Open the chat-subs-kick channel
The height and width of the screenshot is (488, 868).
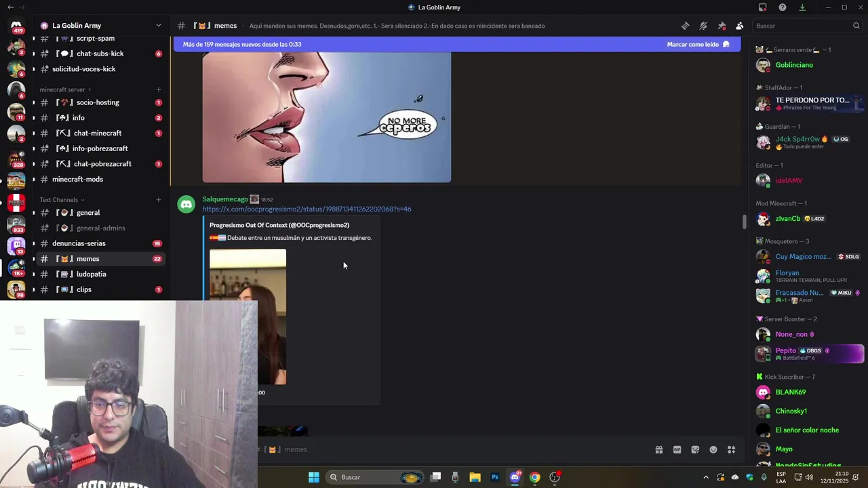(x=100, y=54)
